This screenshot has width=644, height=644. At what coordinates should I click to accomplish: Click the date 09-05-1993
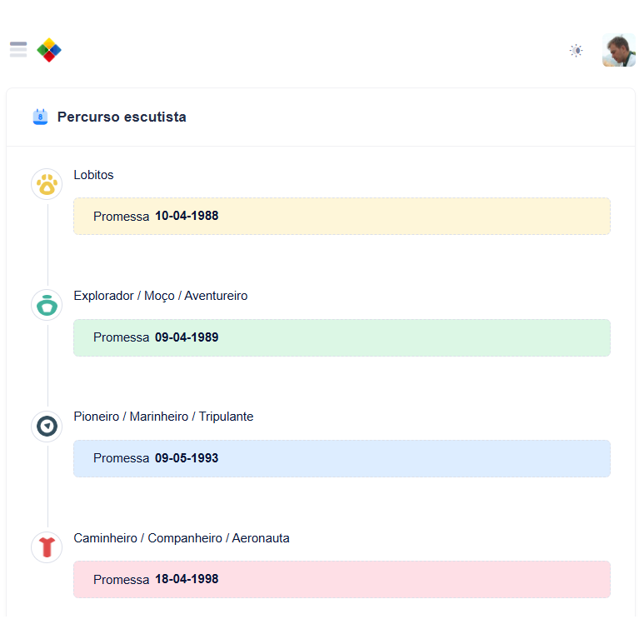(187, 458)
